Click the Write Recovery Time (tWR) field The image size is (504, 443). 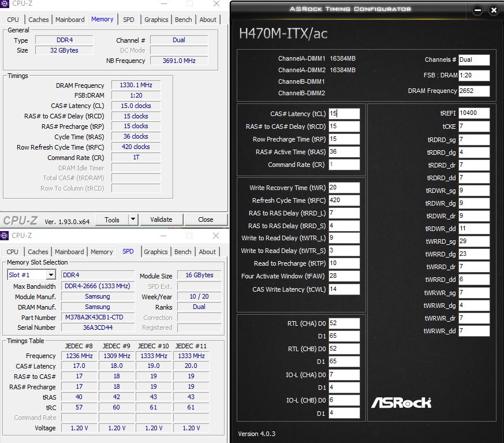tap(344, 187)
